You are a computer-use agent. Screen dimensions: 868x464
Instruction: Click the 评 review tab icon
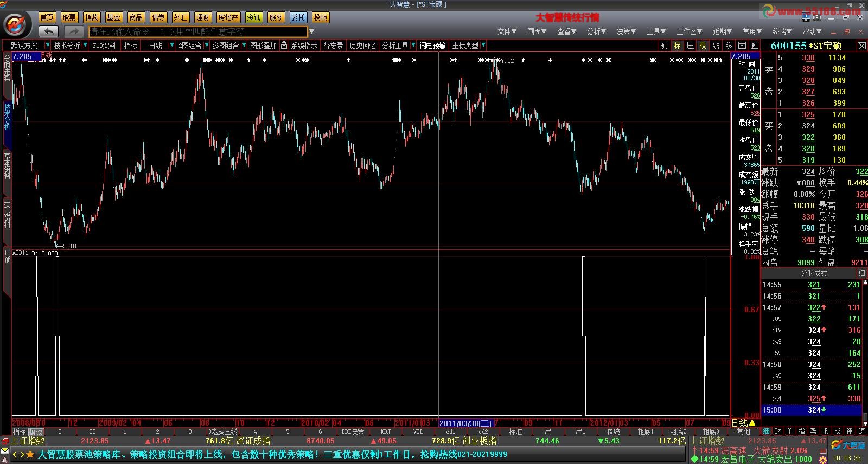coord(849,431)
